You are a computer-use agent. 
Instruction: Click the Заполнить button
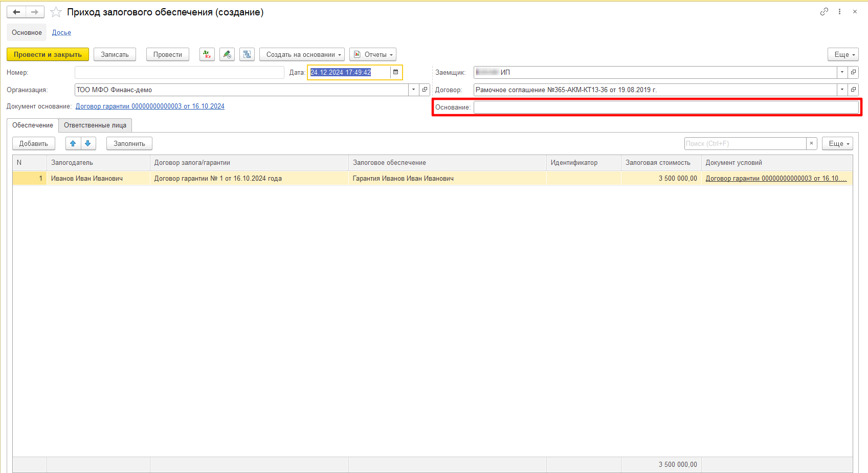[x=129, y=143]
